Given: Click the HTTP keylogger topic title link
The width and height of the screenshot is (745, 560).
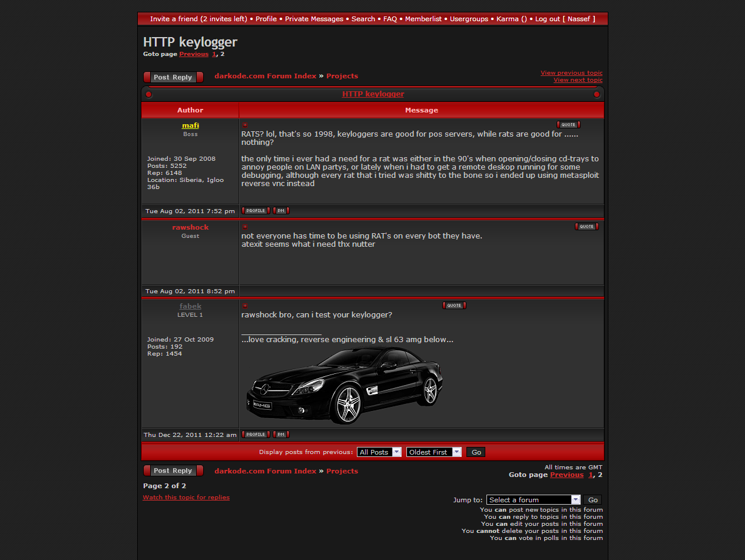Looking at the screenshot, I should click(x=373, y=94).
